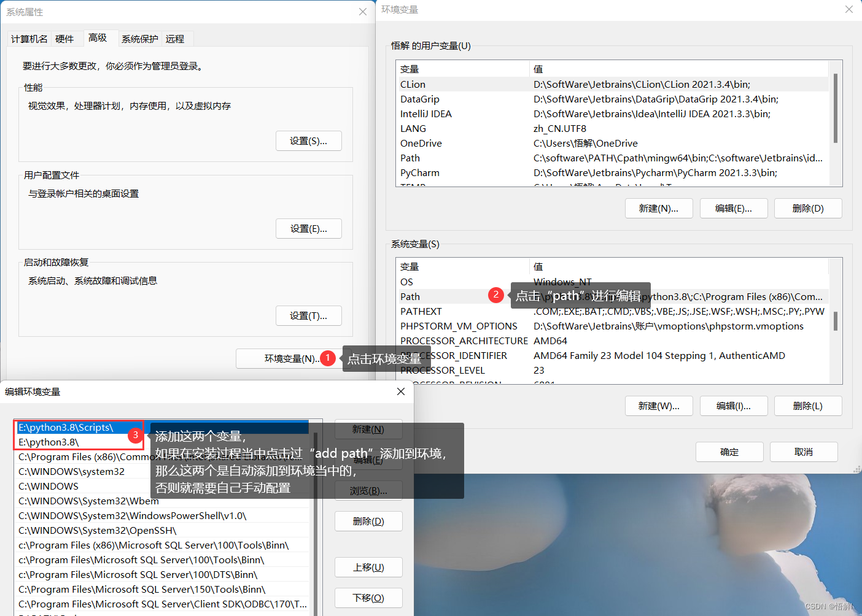
Task: Select the DataGrip user variable row
Action: tap(612, 99)
